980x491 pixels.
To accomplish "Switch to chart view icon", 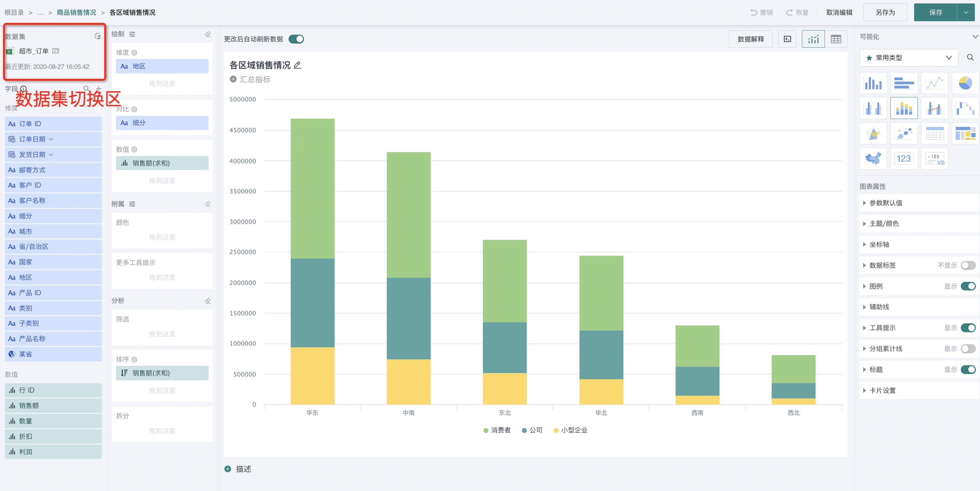I will (813, 39).
